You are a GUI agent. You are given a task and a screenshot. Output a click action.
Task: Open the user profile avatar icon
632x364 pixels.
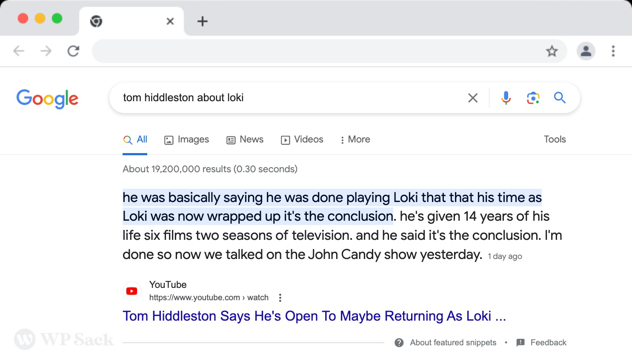(586, 51)
